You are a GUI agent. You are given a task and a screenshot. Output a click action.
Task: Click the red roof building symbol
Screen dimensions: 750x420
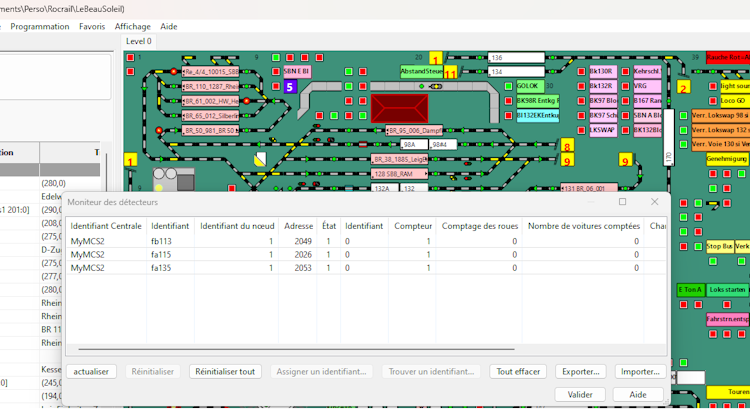click(x=400, y=107)
